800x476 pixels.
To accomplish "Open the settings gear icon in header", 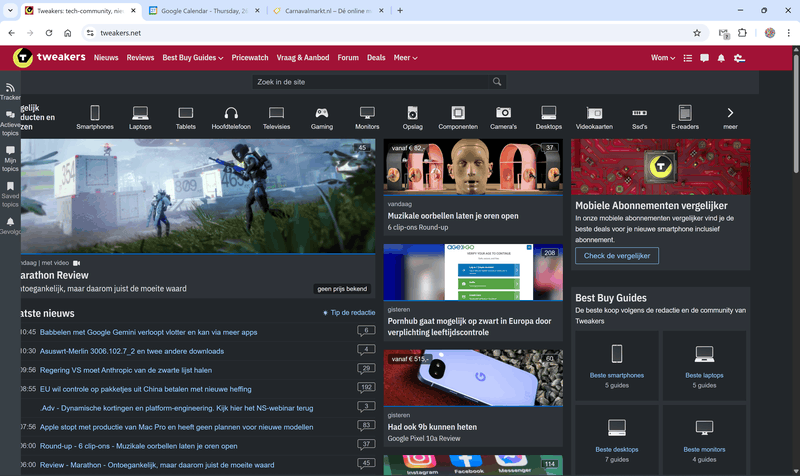I will point(739,58).
